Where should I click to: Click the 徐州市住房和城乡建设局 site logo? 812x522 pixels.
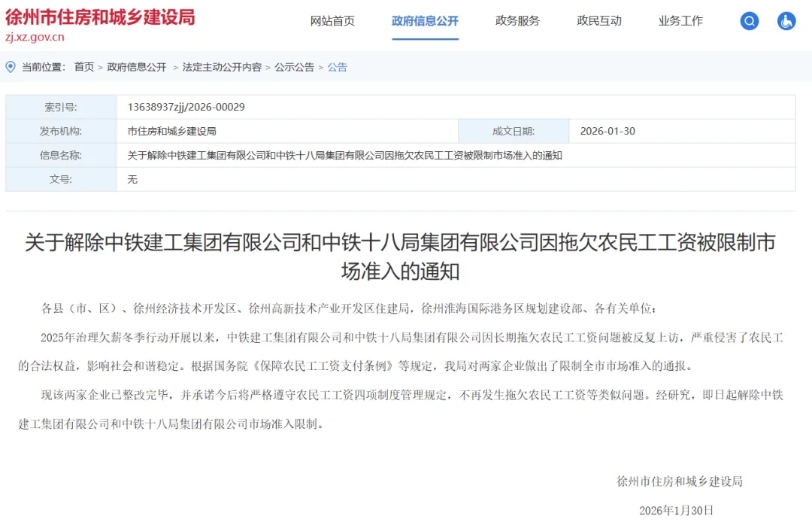[101, 17]
